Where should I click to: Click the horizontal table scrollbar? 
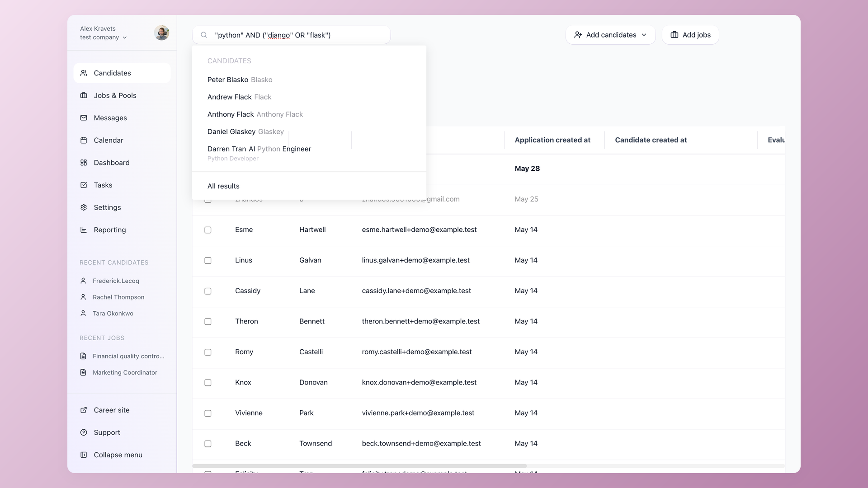(359, 466)
